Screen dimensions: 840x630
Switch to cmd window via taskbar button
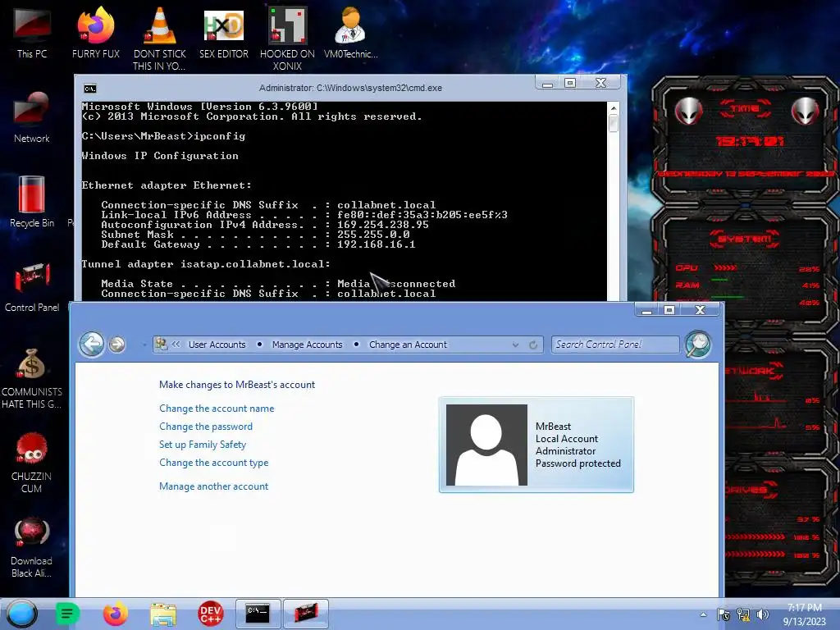pos(258,614)
